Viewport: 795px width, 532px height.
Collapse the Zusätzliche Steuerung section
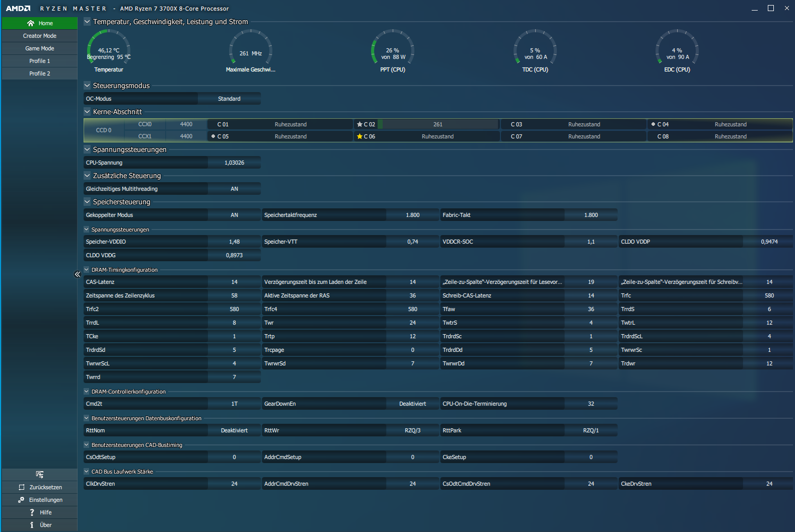tap(87, 175)
